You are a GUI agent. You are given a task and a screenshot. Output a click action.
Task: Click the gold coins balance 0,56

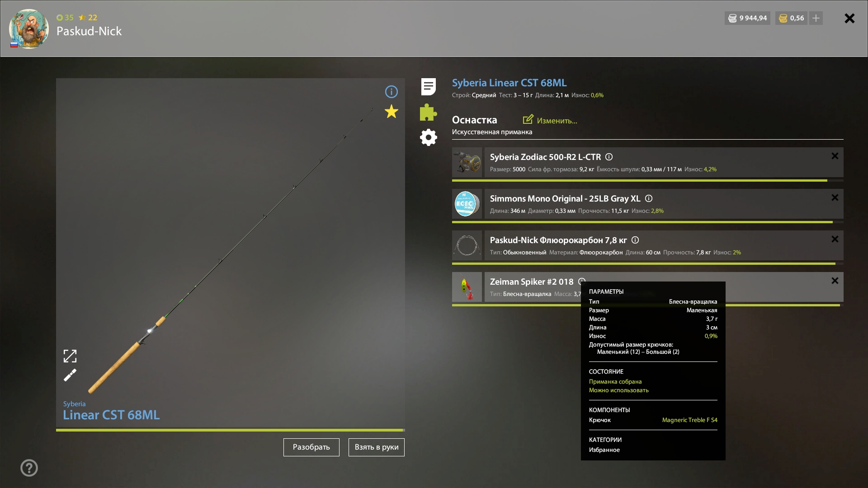coord(792,18)
